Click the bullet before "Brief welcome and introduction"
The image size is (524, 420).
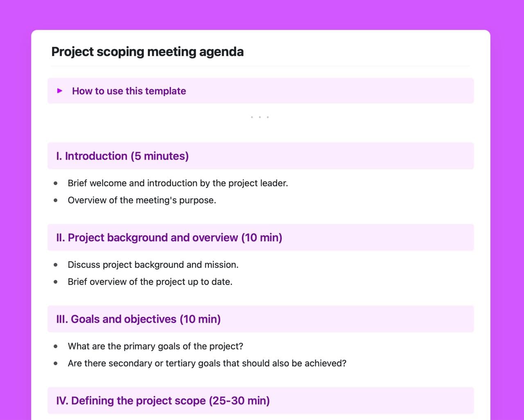56,183
